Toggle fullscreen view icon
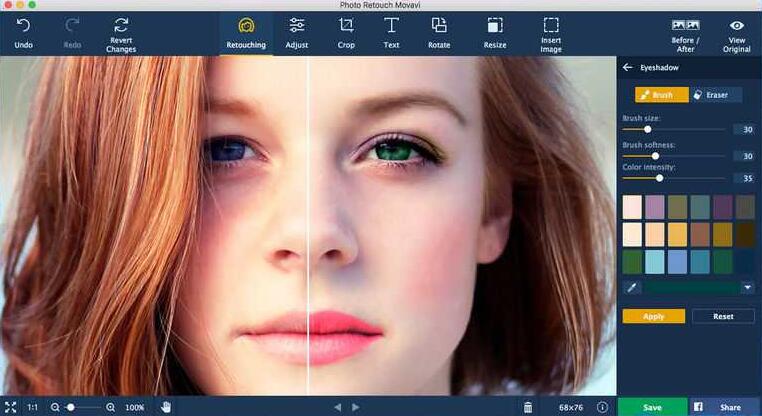 point(10,407)
